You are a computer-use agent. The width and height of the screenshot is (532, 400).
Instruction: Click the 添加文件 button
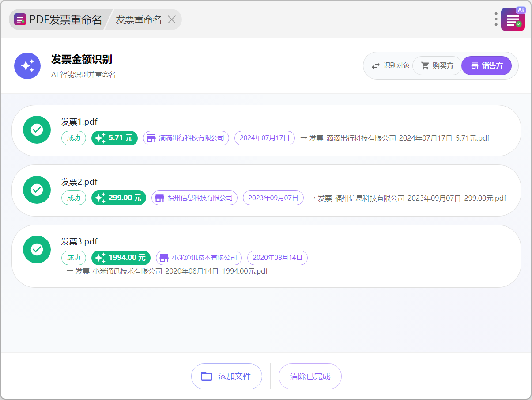226,377
